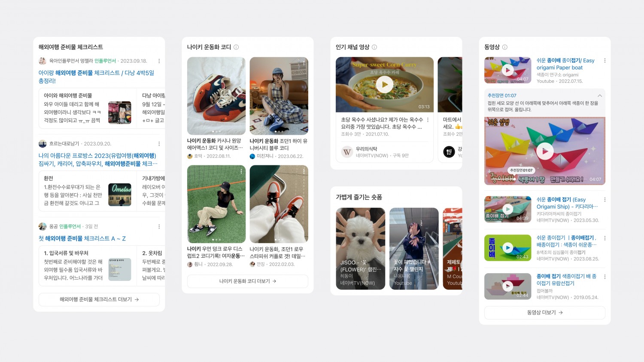The height and width of the screenshot is (362, 644).
Task: Expand 나이키 운동화 코디 더보기
Action: pyautogui.click(x=248, y=281)
